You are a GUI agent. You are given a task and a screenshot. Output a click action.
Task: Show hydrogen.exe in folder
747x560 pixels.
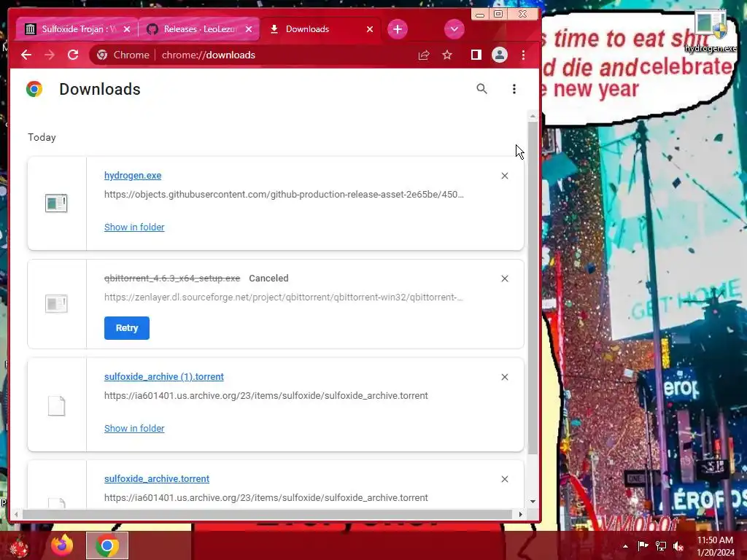click(134, 227)
